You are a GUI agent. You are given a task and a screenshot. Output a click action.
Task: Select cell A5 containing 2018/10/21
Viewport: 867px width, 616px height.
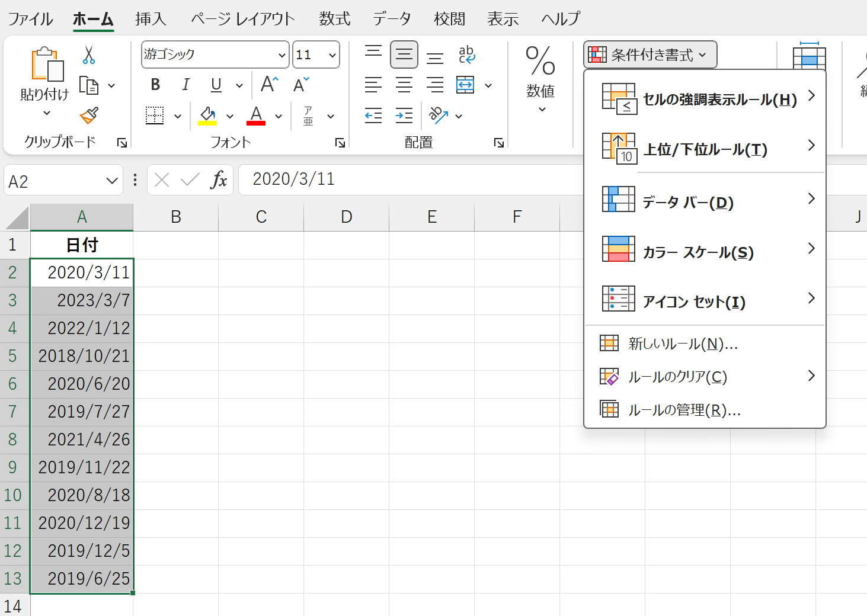coord(82,356)
